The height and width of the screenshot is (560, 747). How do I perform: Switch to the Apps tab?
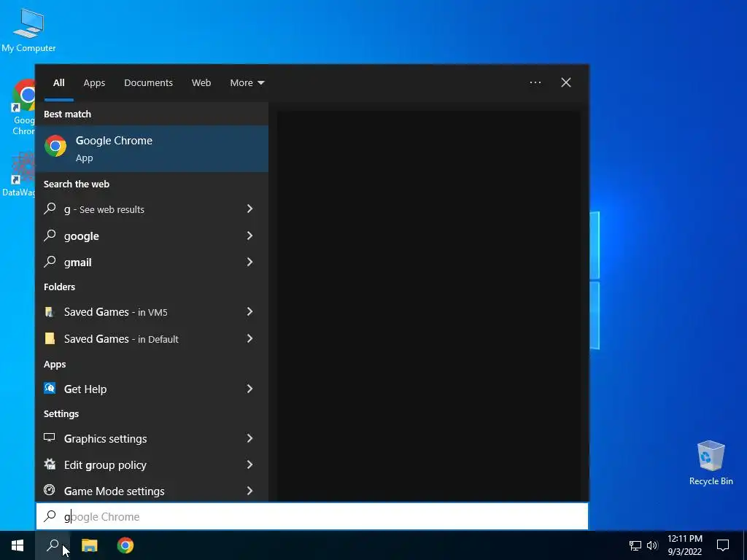point(94,83)
